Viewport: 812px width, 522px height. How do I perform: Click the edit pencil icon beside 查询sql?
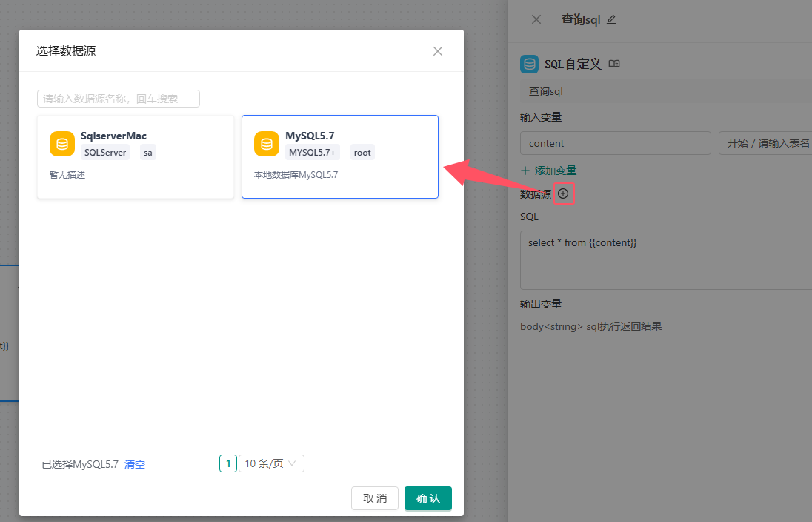coord(611,20)
